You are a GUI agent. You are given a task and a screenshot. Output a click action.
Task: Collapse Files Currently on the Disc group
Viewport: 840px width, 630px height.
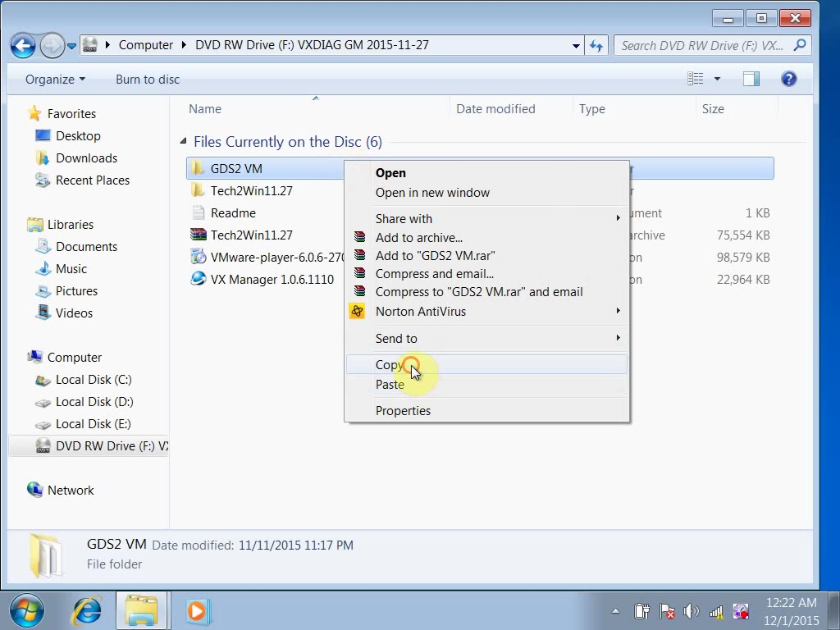coord(183,141)
